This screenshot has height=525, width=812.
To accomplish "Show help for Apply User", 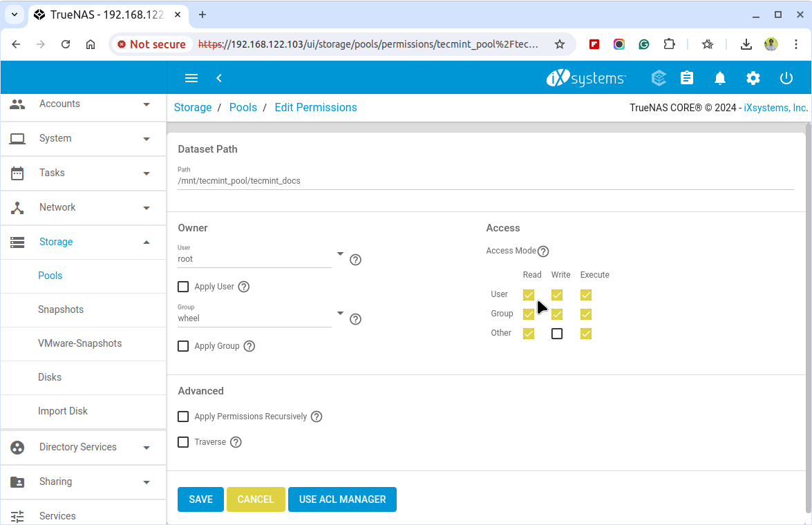I will 244,287.
